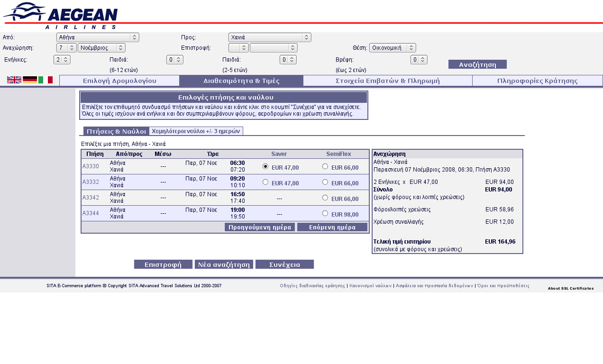Screen dimensions: 603x364
Task: Click the Συνέχεια continue button
Action: (284, 264)
